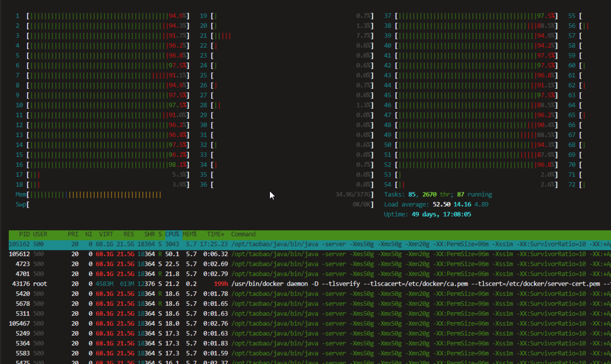The width and height of the screenshot is (611, 364).
Task: Click the 0.2 MEM% value
Action: [191, 284]
